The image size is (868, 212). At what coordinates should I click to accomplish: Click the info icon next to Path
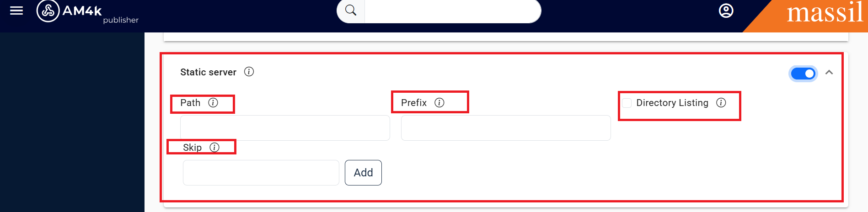213,102
